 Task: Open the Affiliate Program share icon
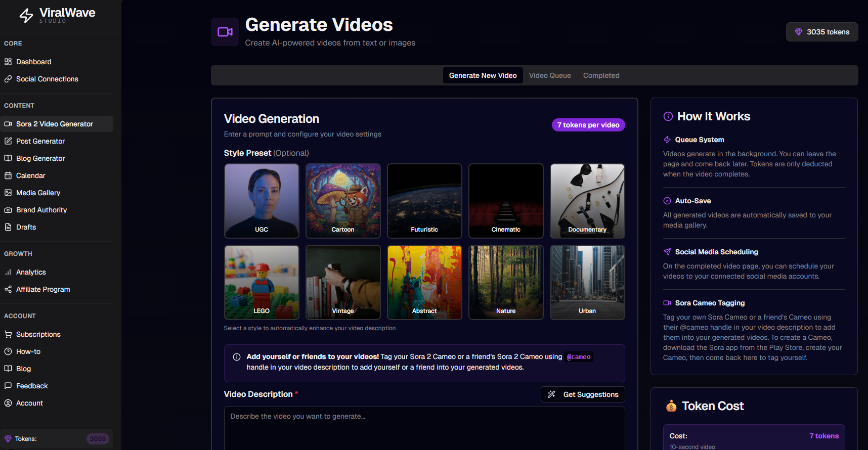[x=8, y=289]
